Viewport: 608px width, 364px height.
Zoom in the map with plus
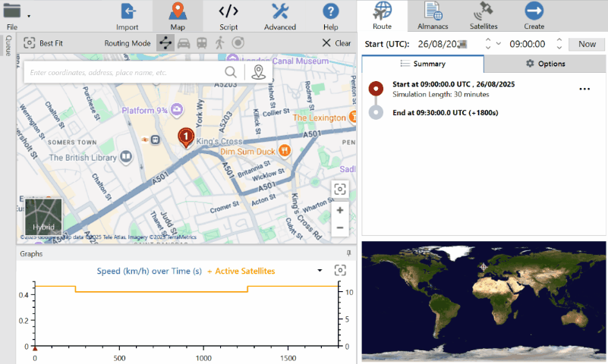point(340,210)
